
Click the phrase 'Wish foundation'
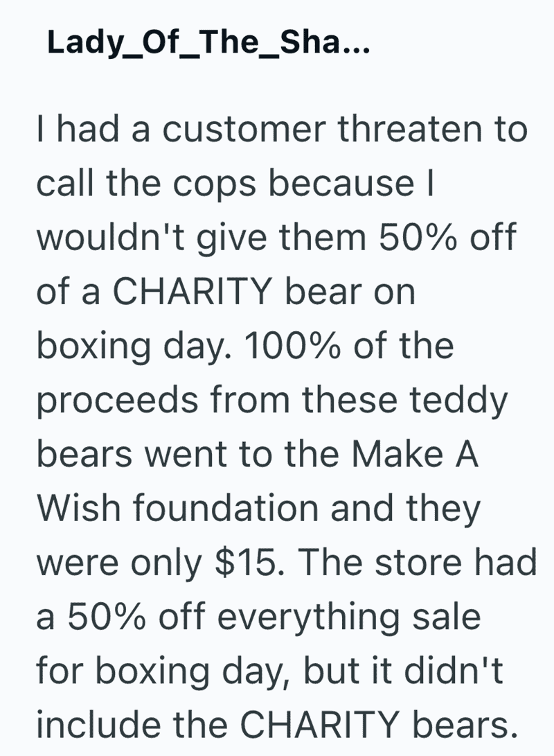(178, 508)
